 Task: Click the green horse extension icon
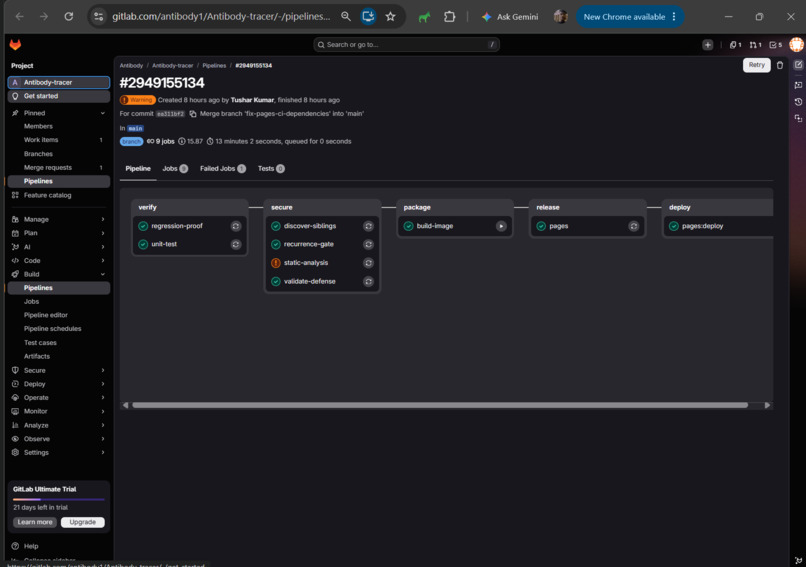[424, 17]
